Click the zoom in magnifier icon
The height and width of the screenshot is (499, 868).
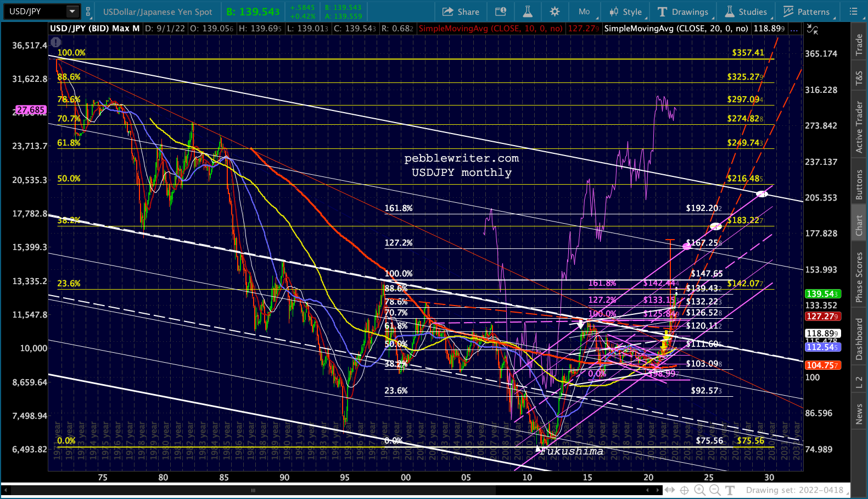(699, 490)
